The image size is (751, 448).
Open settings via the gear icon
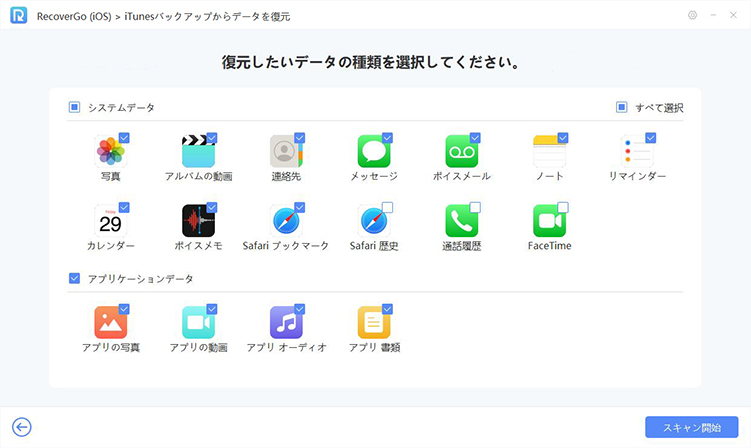click(x=692, y=15)
